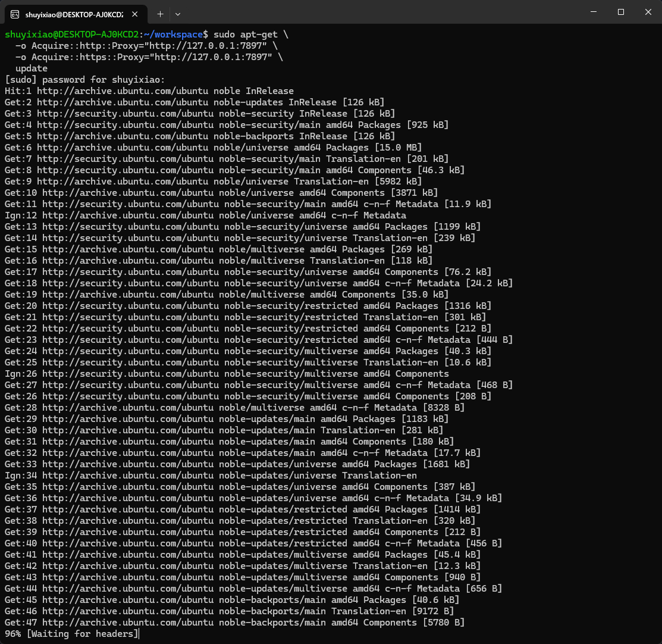Click the 'sudo apt-get \' command text
The image size is (662, 644).
(251, 35)
